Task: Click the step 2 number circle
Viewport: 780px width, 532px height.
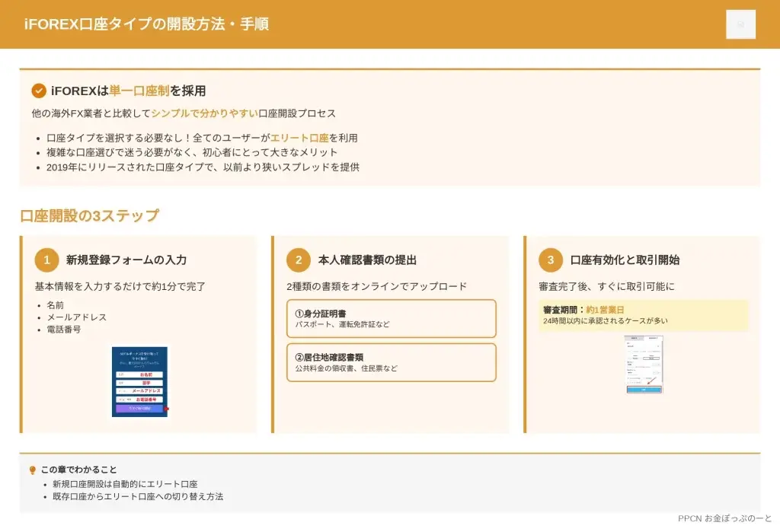Action: point(299,260)
